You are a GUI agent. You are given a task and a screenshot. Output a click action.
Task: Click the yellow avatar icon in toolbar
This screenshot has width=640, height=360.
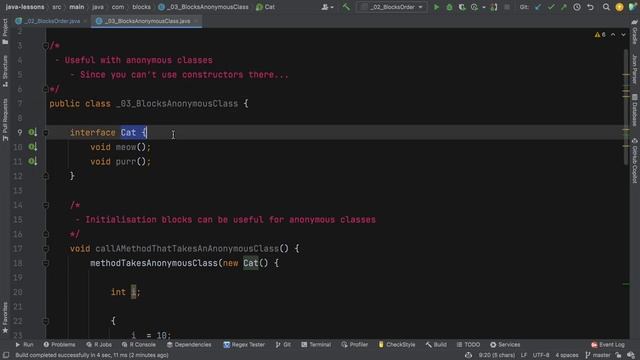point(619,7)
